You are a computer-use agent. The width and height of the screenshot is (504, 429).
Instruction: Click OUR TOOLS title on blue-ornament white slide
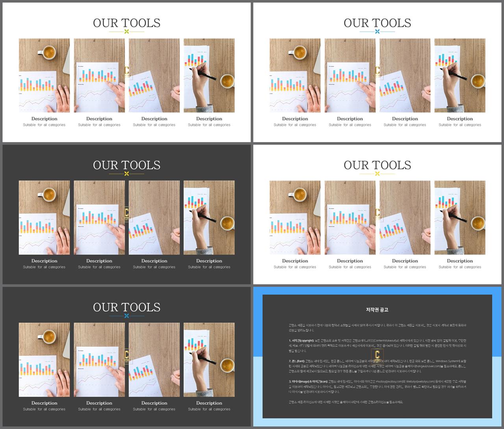(x=377, y=23)
